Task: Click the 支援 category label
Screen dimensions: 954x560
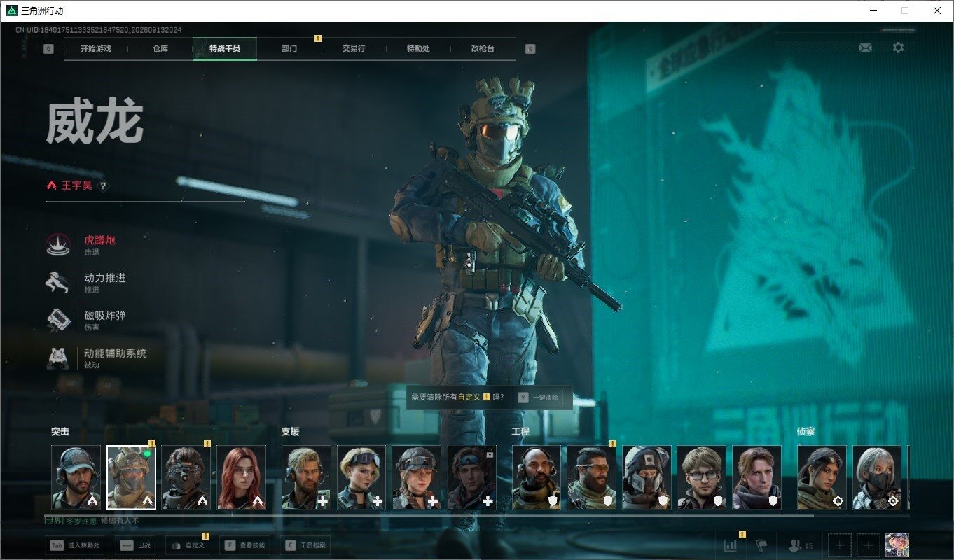Action: pos(291,432)
